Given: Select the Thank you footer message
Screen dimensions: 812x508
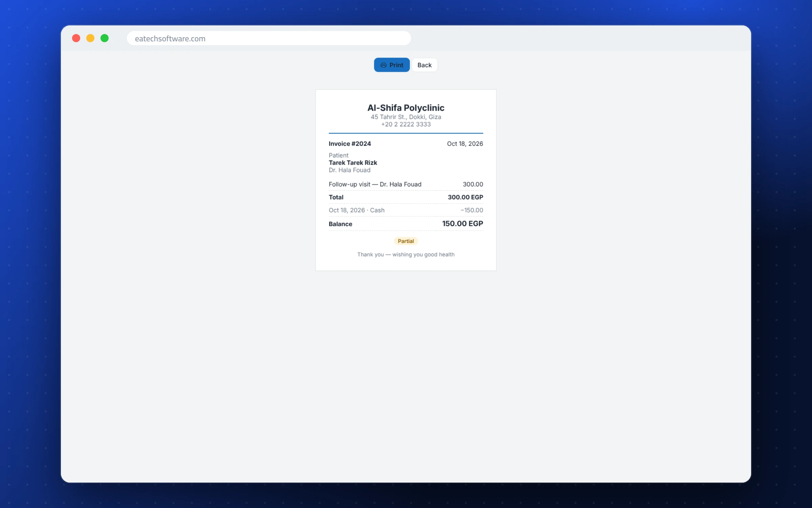Looking at the screenshot, I should click(x=406, y=254).
